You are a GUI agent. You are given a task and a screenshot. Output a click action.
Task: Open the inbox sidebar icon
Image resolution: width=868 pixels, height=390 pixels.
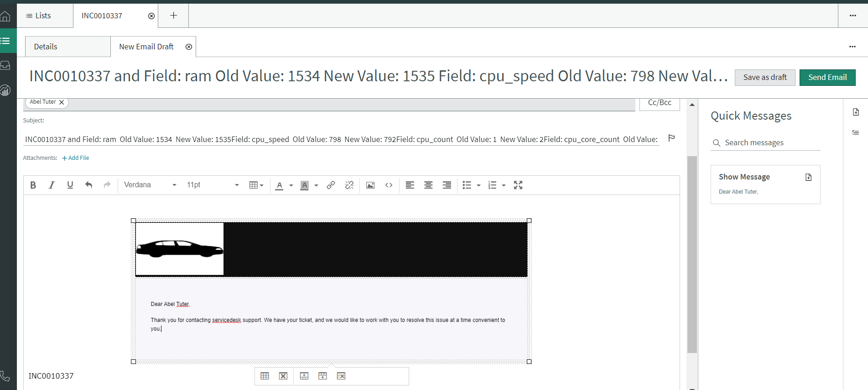[x=5, y=65]
